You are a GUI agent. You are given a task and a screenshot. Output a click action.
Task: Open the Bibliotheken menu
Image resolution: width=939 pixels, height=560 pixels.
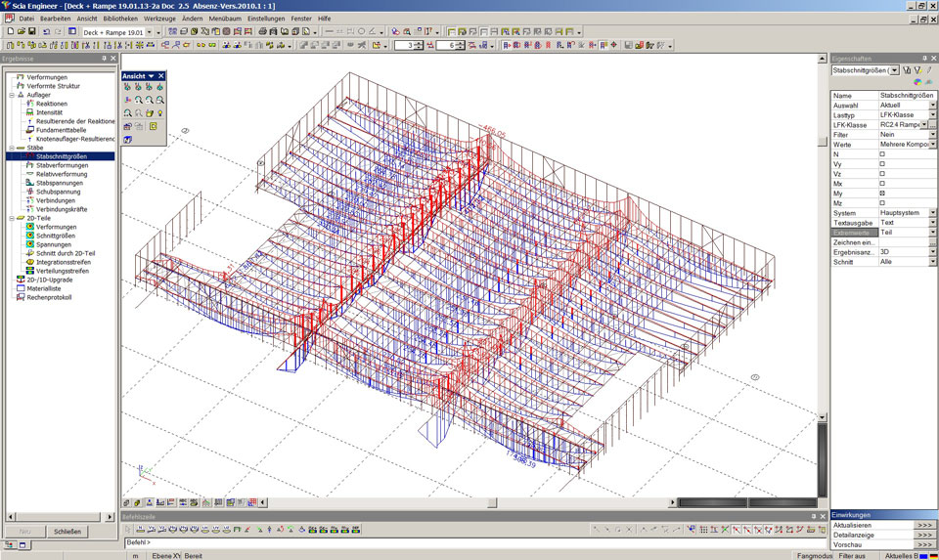coord(119,19)
